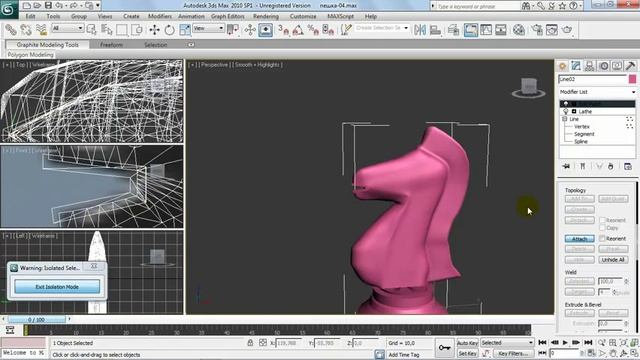This screenshot has height=360, width=640.
Task: Click the Unhide All button
Action: coord(613,260)
